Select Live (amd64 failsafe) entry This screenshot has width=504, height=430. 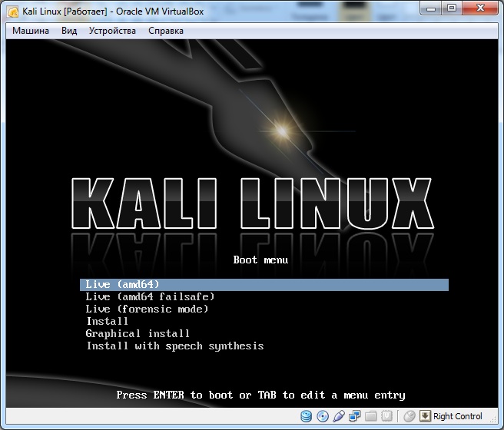tap(150, 296)
